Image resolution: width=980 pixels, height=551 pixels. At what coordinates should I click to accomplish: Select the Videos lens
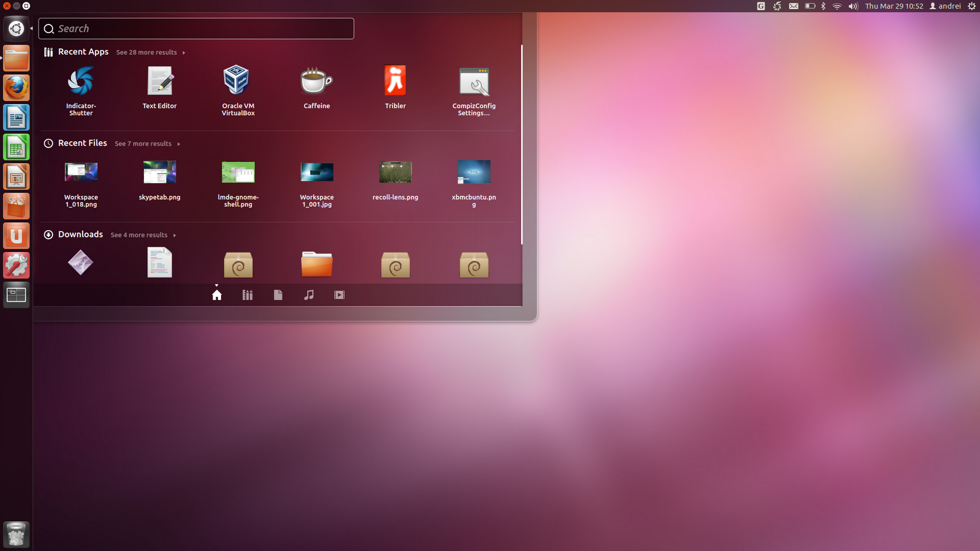[x=339, y=294]
